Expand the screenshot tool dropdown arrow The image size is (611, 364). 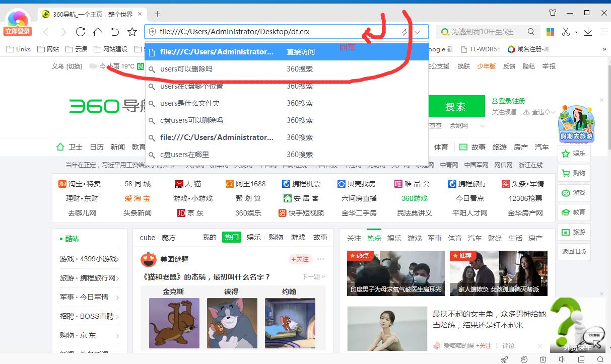[x=576, y=33]
